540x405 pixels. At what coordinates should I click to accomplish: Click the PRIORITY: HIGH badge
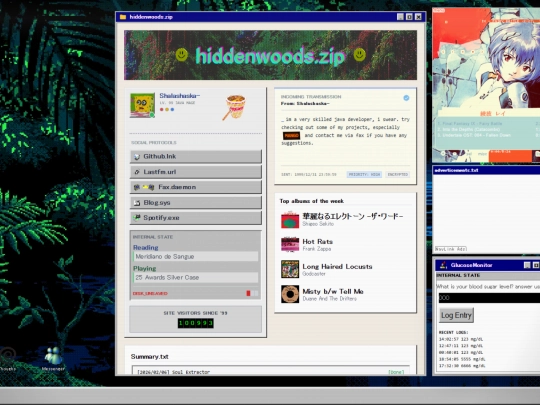pyautogui.click(x=364, y=175)
